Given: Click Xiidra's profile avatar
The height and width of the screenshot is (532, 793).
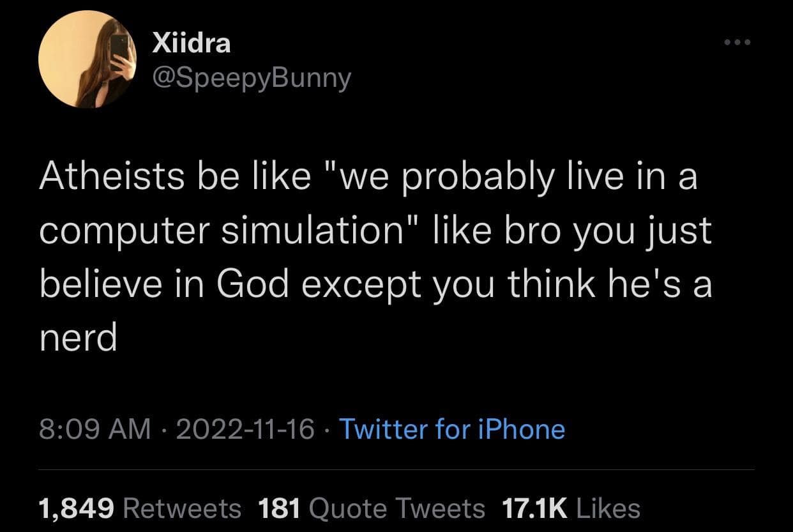Looking at the screenshot, I should click(x=87, y=61).
